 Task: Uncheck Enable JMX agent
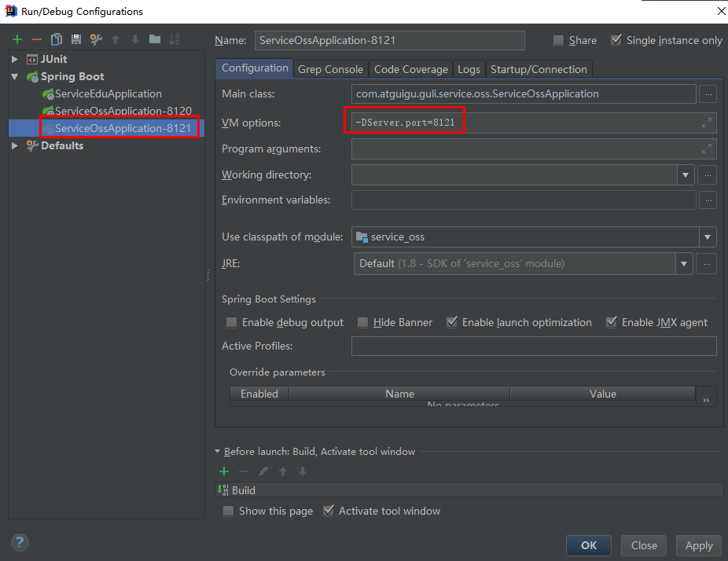(612, 322)
